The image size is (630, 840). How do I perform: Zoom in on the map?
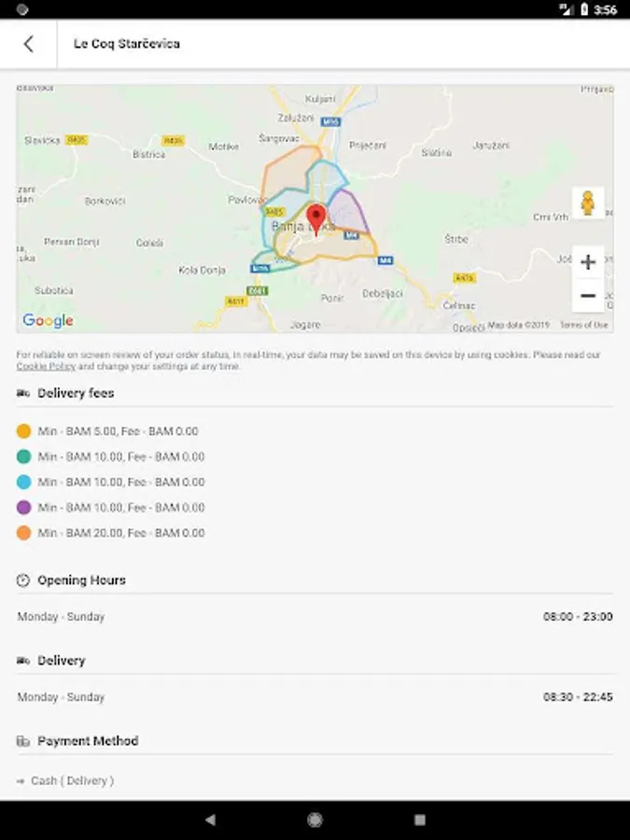[x=588, y=262]
